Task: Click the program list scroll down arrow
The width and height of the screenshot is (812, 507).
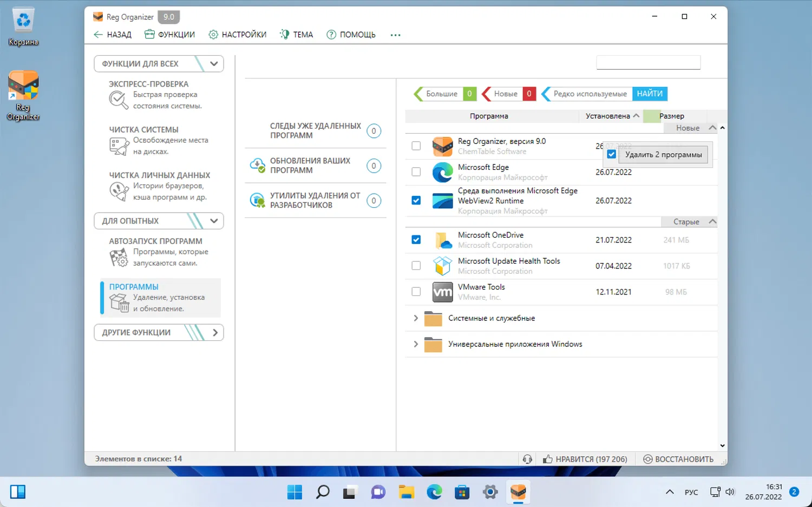Action: [722, 446]
